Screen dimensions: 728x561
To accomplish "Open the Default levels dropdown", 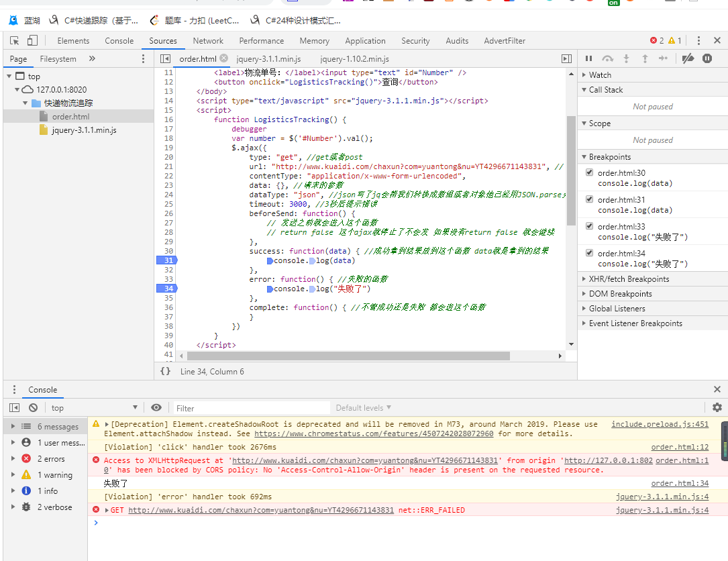I will 363,408.
